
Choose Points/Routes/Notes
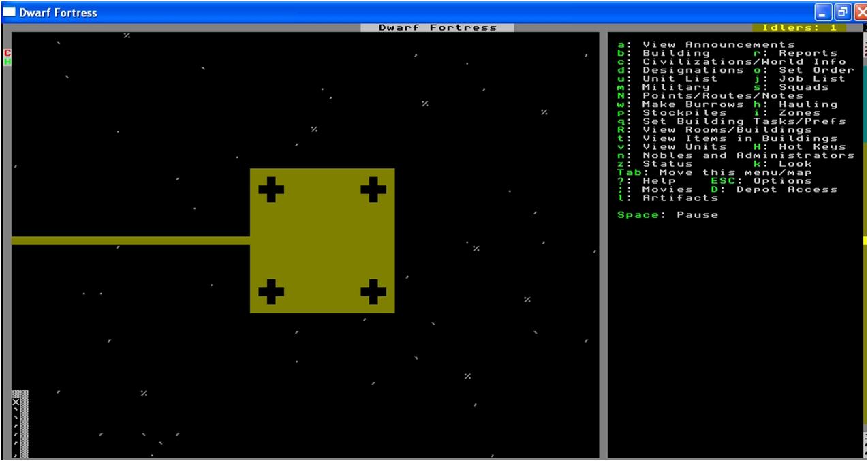tap(711, 96)
